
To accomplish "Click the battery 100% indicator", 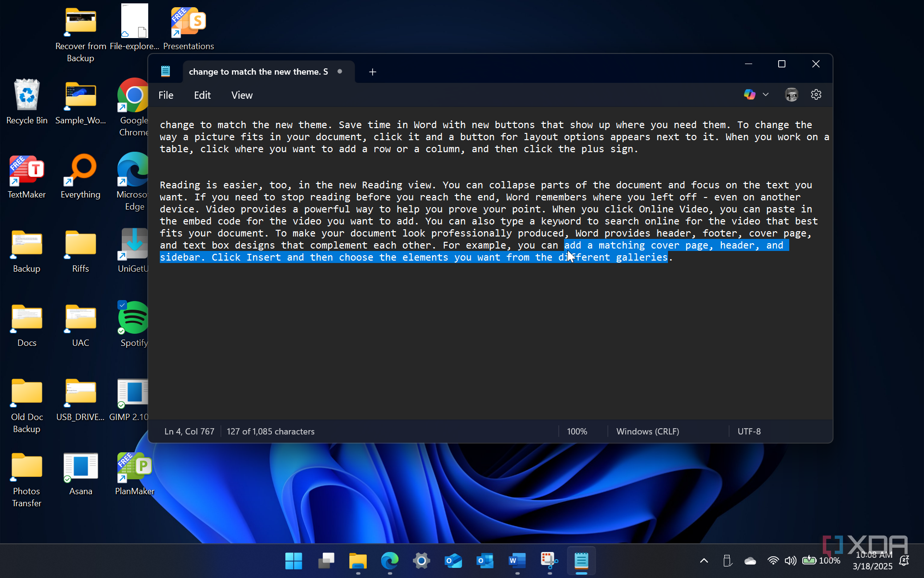I will (x=821, y=561).
